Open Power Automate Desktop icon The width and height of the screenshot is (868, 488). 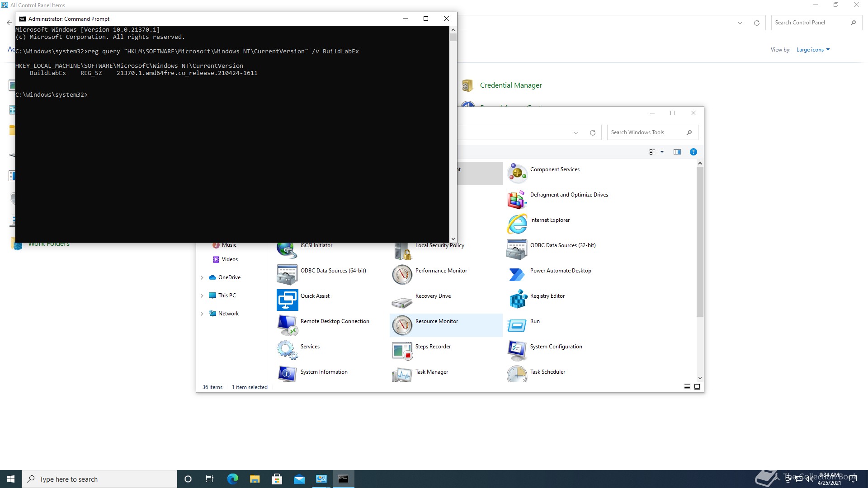click(517, 274)
